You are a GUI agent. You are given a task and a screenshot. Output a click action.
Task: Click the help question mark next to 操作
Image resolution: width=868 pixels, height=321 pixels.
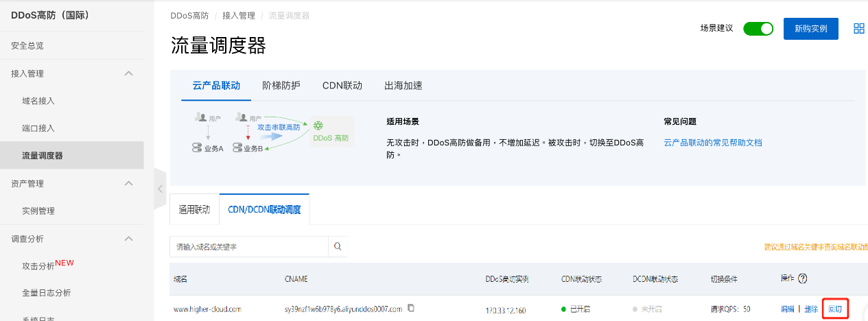tap(802, 278)
